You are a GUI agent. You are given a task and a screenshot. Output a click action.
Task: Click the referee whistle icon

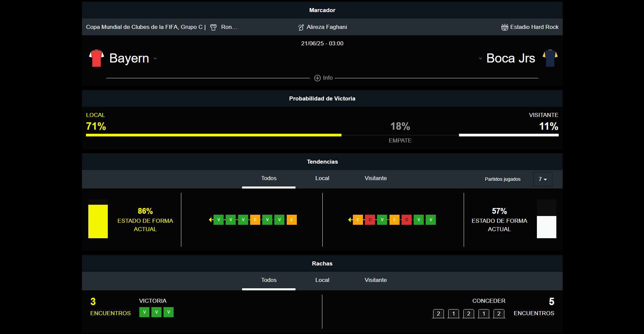tap(301, 27)
